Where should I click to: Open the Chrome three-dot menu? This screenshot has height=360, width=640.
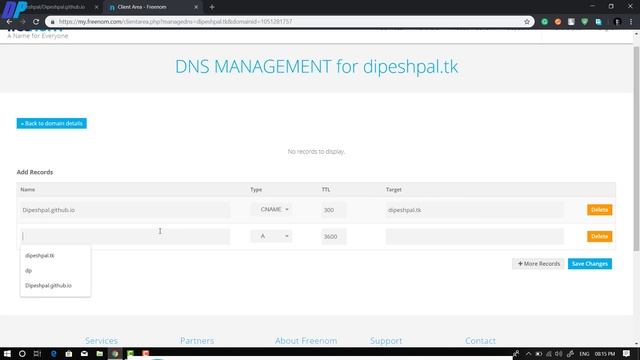[631, 22]
